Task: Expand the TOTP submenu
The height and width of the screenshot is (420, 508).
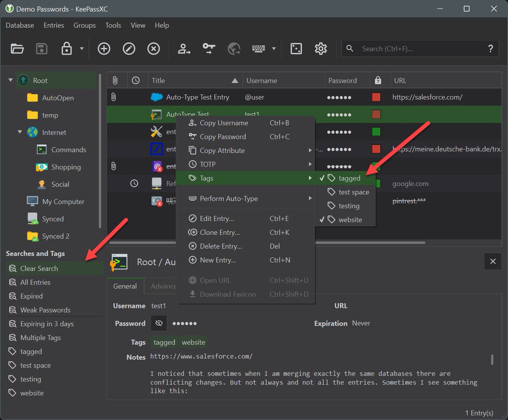Action: tap(246, 164)
